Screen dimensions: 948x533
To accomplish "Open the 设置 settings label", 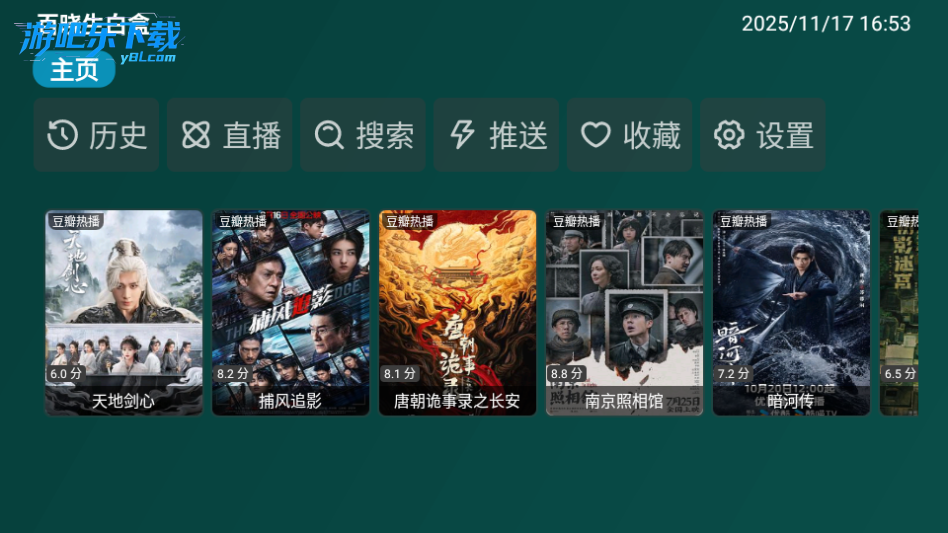I will [x=785, y=135].
